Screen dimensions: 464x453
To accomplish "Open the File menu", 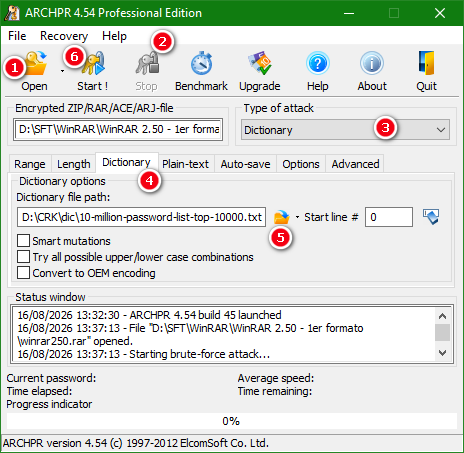I will click(17, 36).
